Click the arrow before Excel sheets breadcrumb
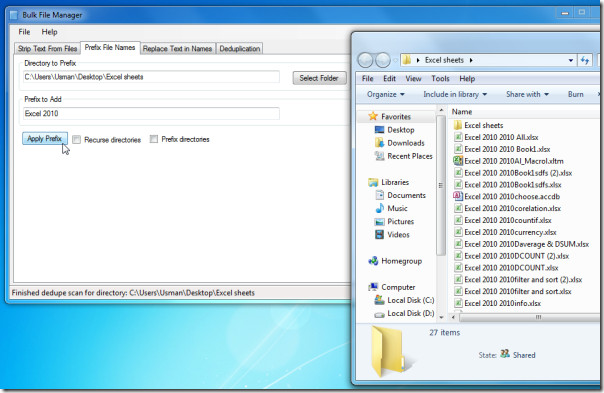 (x=418, y=60)
